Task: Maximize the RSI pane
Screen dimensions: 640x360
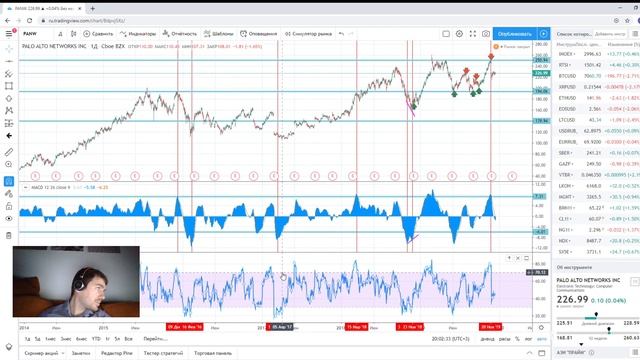Action: click(527, 258)
